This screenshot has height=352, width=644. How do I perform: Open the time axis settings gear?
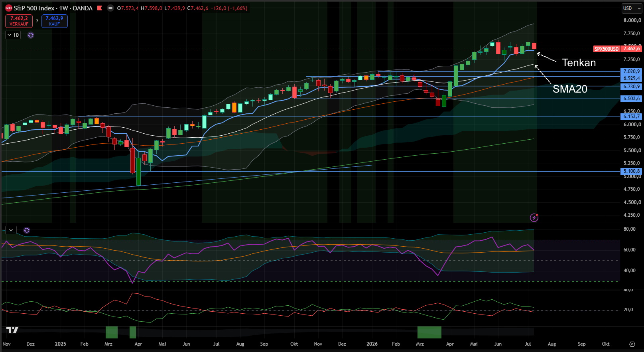pos(632,344)
